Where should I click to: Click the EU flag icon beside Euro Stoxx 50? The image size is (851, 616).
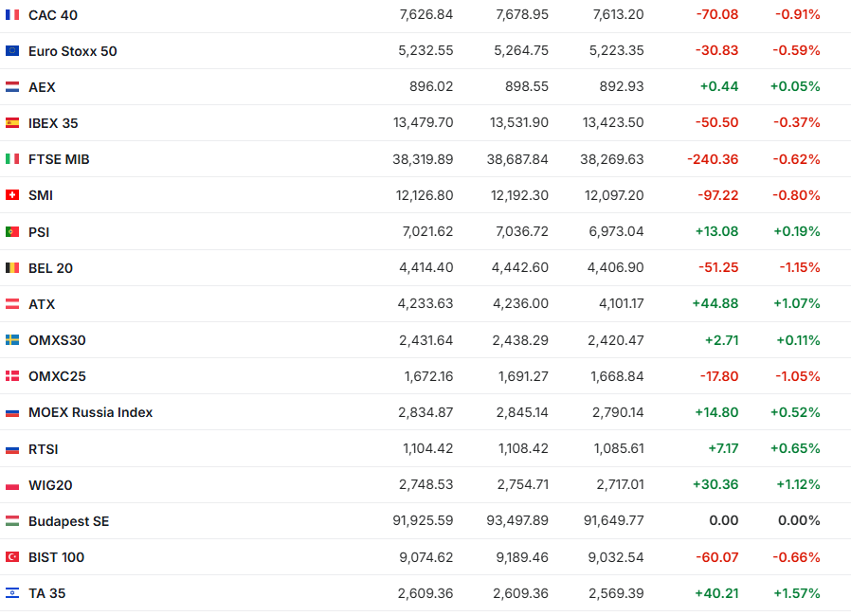[12, 51]
